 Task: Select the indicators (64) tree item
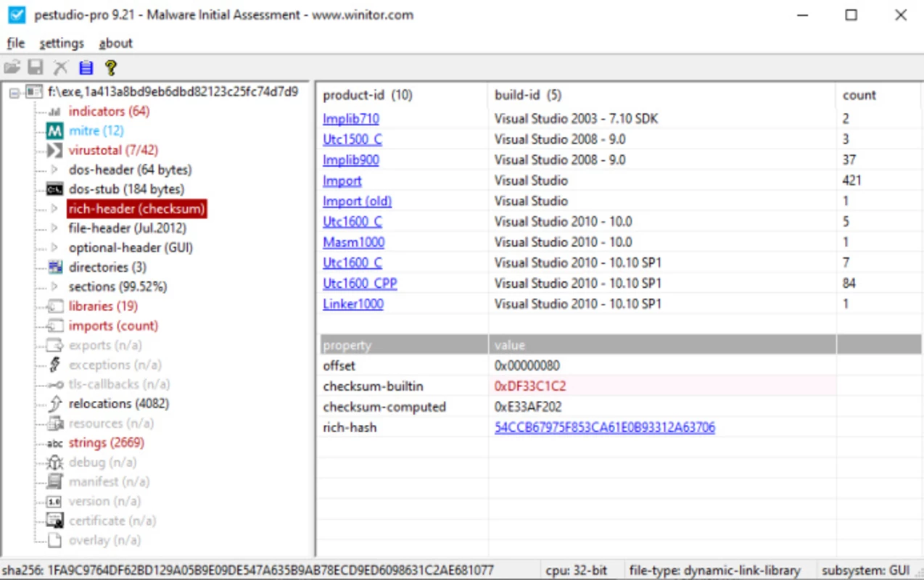[x=109, y=112]
